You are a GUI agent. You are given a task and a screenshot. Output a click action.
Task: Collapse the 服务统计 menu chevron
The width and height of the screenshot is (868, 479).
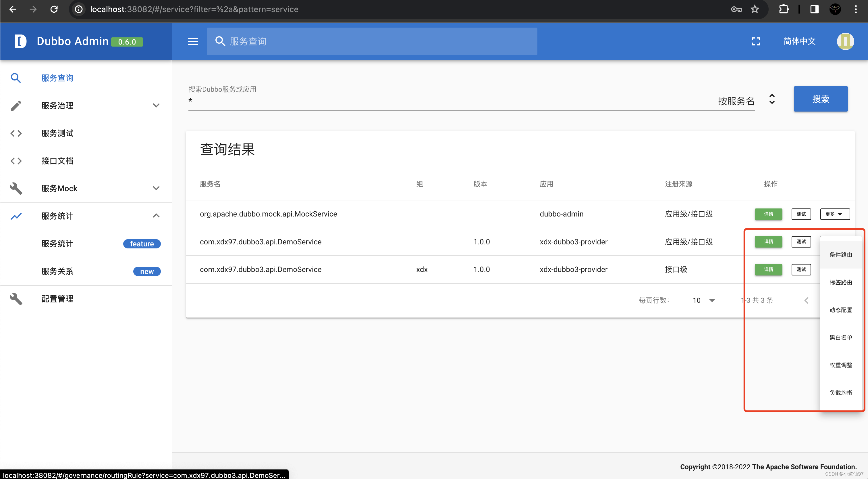(156, 216)
